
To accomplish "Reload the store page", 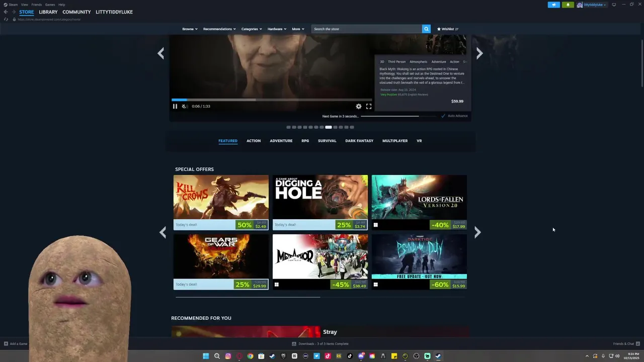I will [x=6, y=19].
